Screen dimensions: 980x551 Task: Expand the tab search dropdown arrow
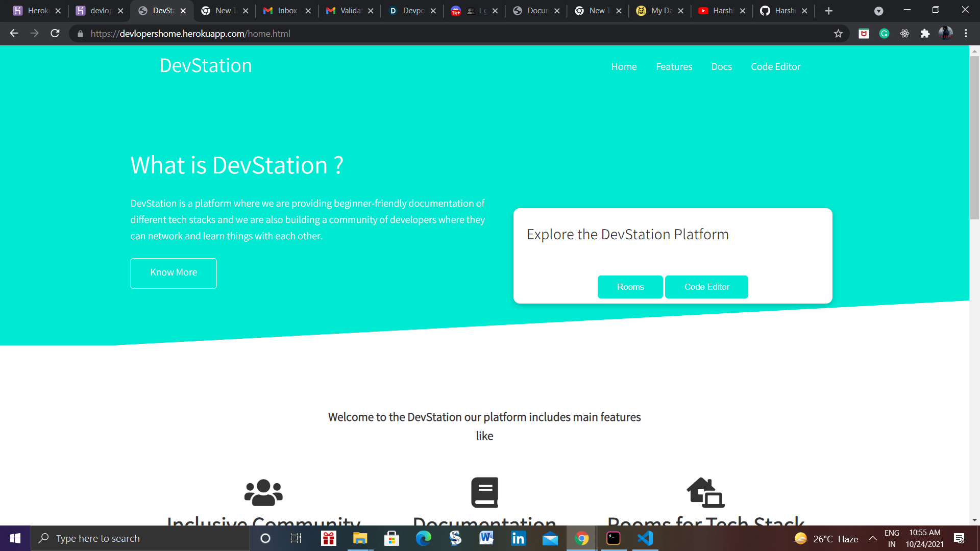click(878, 11)
